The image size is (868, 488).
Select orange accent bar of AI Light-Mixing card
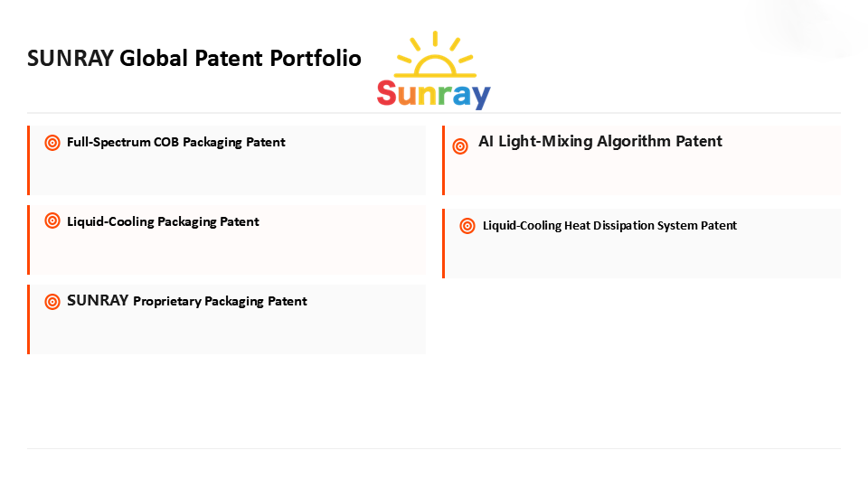444,160
